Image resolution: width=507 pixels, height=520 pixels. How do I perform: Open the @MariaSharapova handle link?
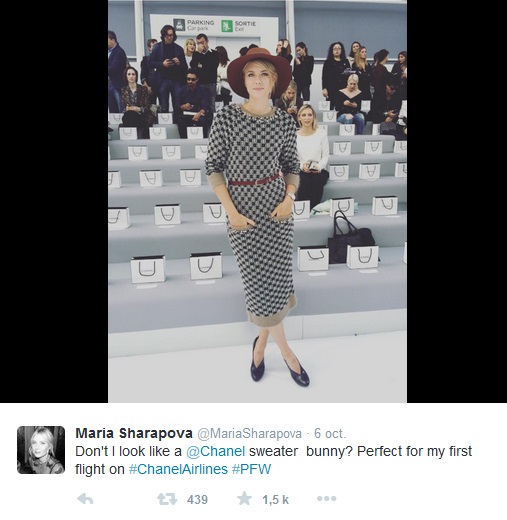click(x=250, y=434)
